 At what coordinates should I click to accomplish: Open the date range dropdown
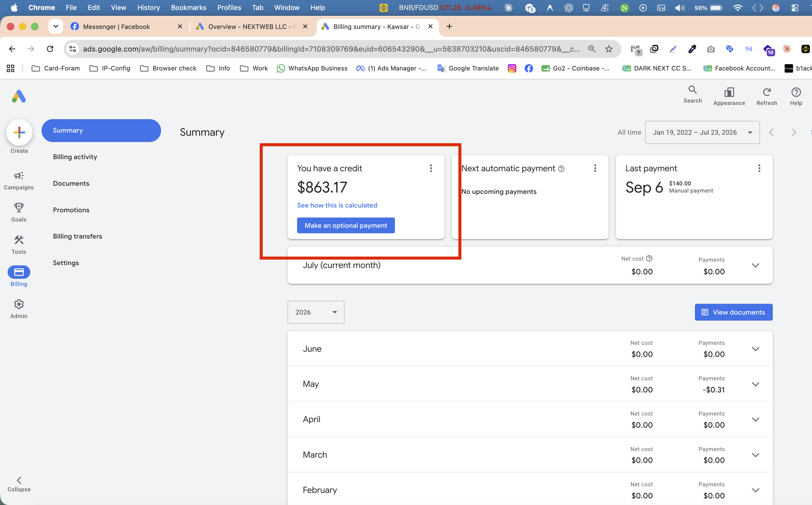tap(702, 133)
